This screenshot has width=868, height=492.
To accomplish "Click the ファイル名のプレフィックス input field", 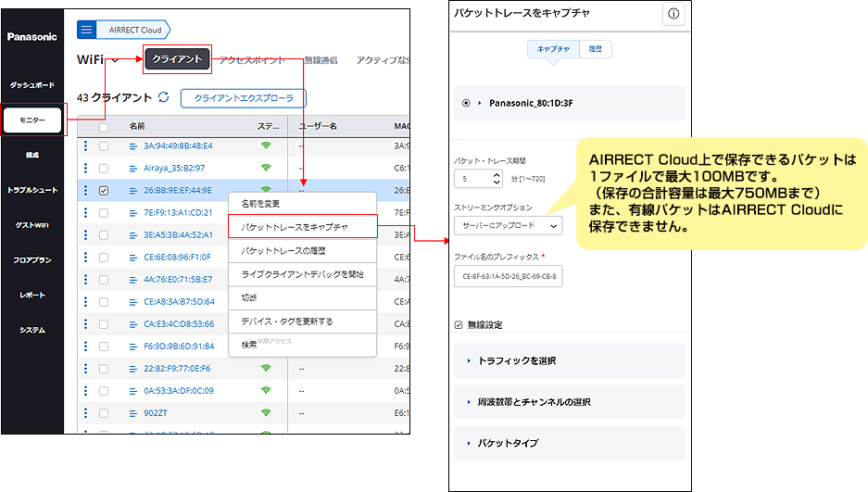I will (x=509, y=276).
